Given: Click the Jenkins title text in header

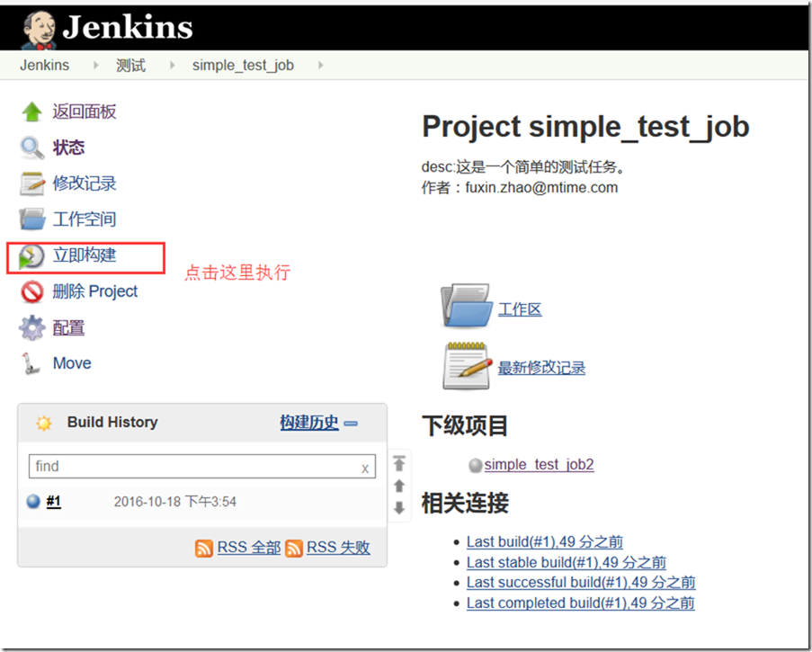Looking at the screenshot, I should tap(128, 27).
